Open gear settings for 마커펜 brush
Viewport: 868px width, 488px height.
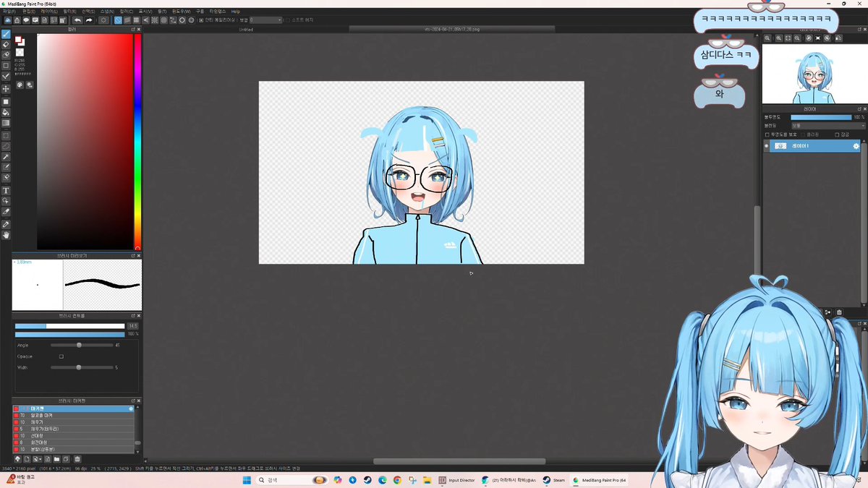coord(131,408)
